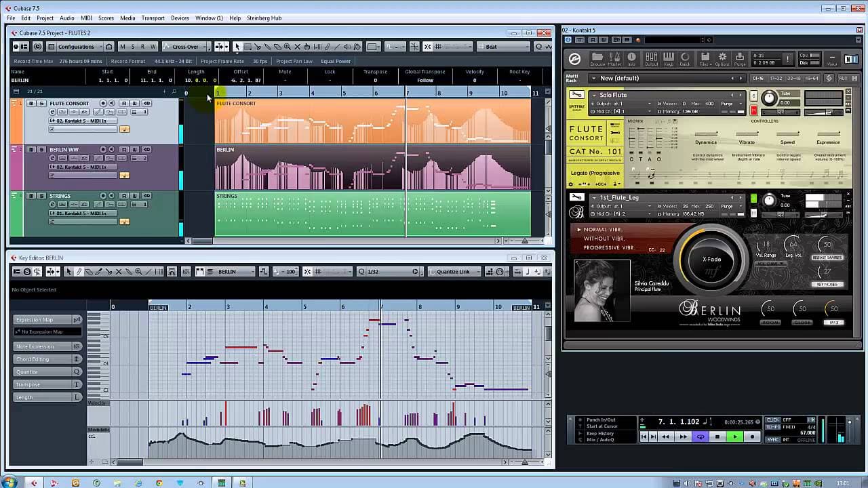868x488 pixels.
Task: Click the Snap toggle icon in project toolbar
Action: pos(427,47)
